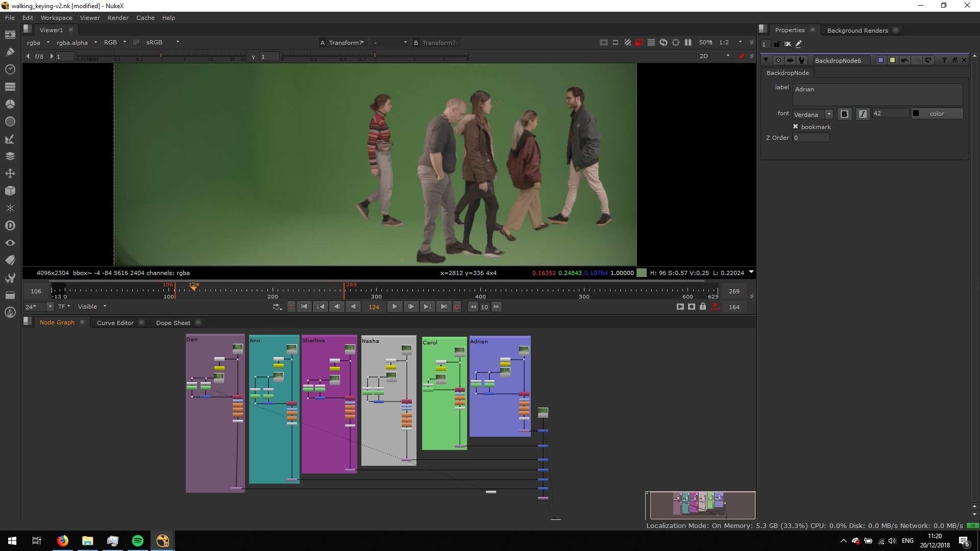980x551 pixels.
Task: Open the Render menu
Action: 118,18
